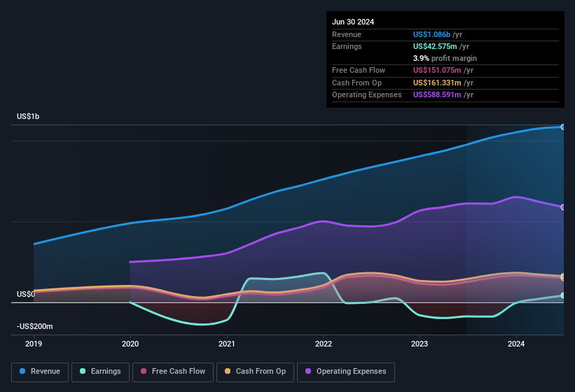Click the 3.9% profit margin text
The height and width of the screenshot is (392, 575).
(x=445, y=58)
